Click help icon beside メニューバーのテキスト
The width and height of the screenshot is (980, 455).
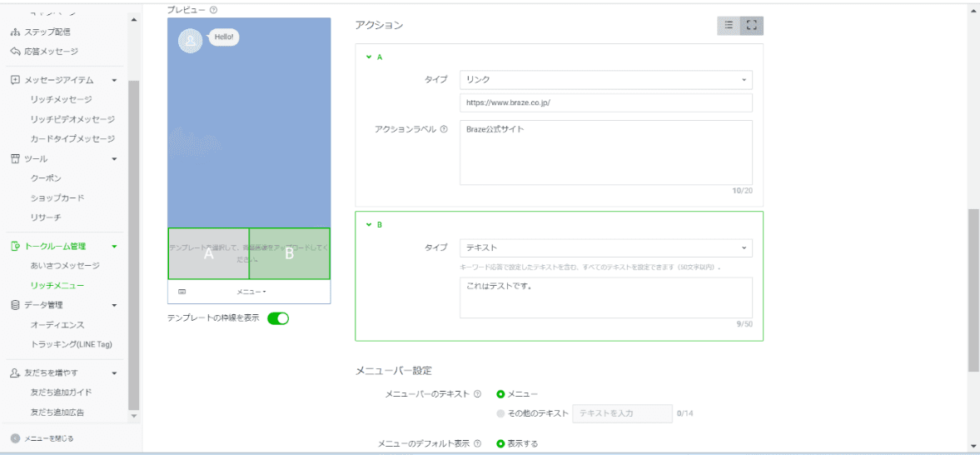(x=478, y=394)
